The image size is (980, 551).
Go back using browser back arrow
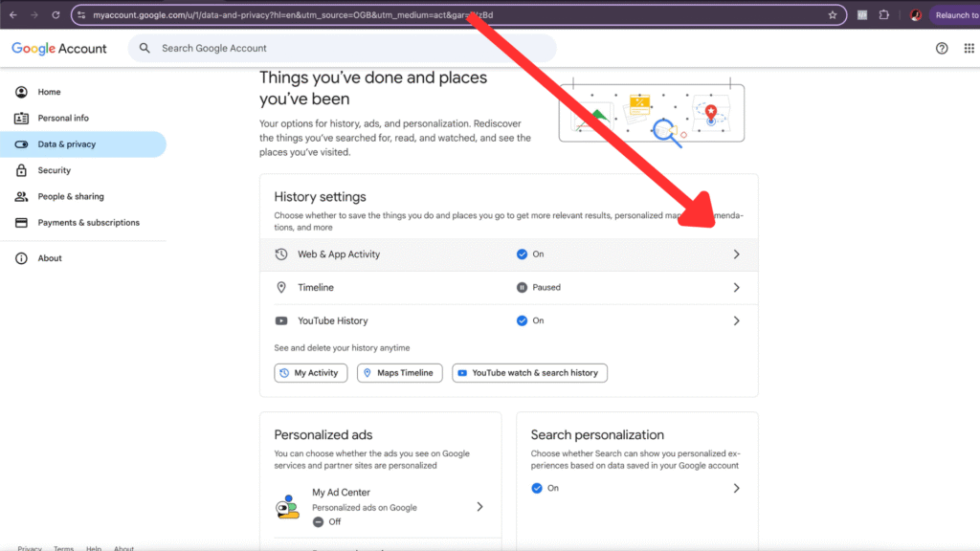[13, 15]
